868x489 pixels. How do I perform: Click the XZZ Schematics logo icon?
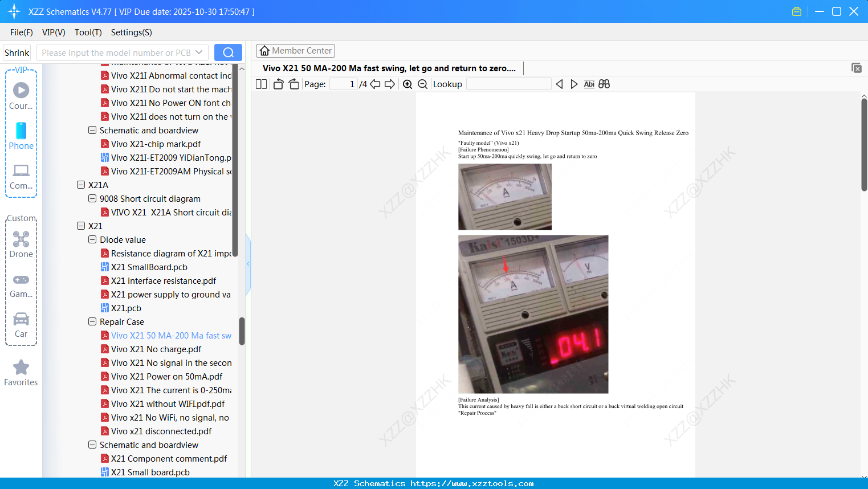[x=14, y=11]
